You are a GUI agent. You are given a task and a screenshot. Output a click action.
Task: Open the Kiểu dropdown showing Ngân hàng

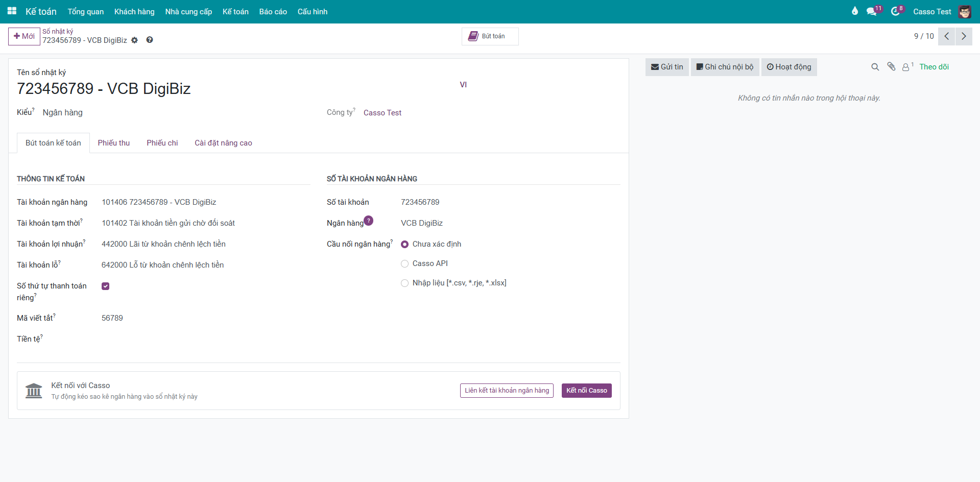(63, 112)
